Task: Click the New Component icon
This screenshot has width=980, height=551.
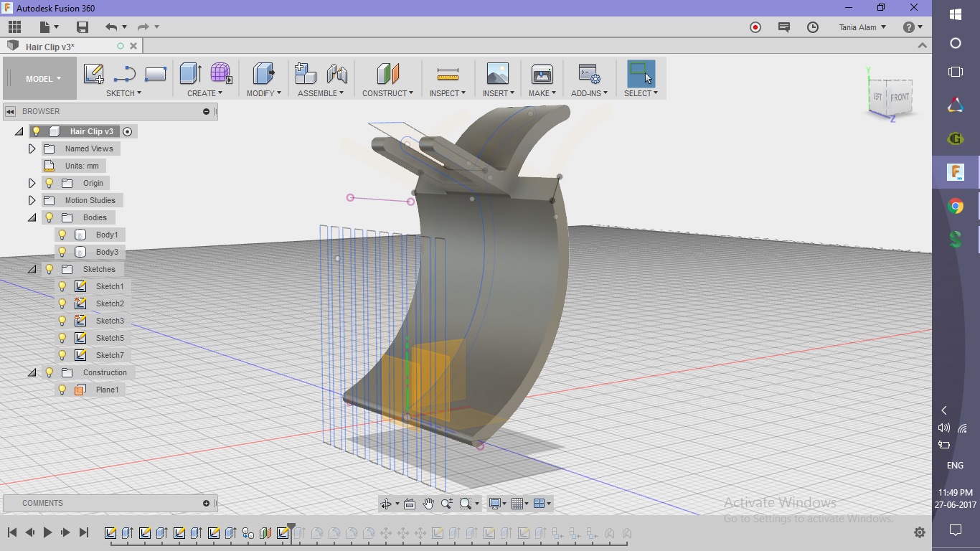Action: pyautogui.click(x=306, y=73)
